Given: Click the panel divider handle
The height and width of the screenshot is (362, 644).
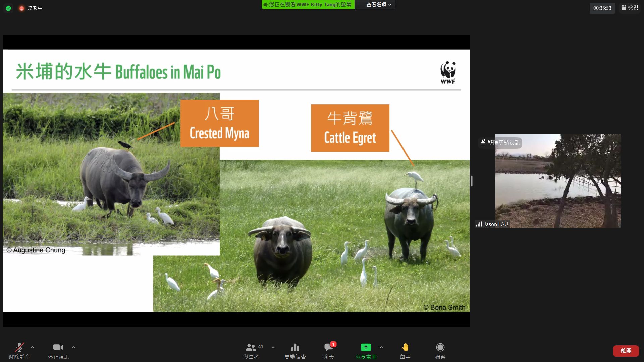Looking at the screenshot, I should 472,181.
